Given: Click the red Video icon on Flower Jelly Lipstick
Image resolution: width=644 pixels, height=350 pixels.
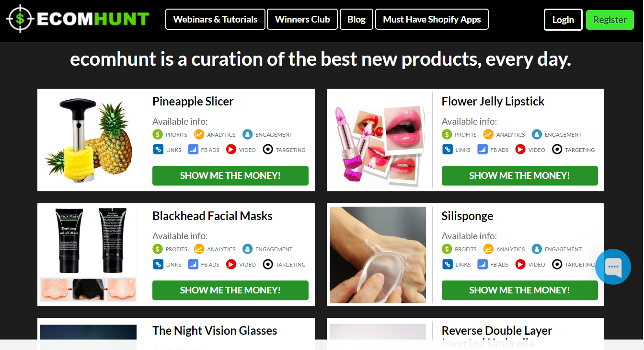Looking at the screenshot, I should (520, 150).
